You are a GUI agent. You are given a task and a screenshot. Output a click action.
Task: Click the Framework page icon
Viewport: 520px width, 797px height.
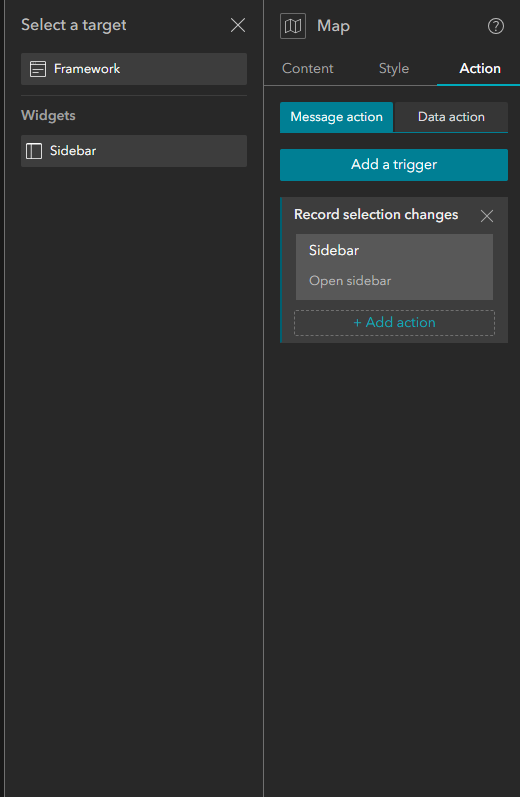point(38,69)
